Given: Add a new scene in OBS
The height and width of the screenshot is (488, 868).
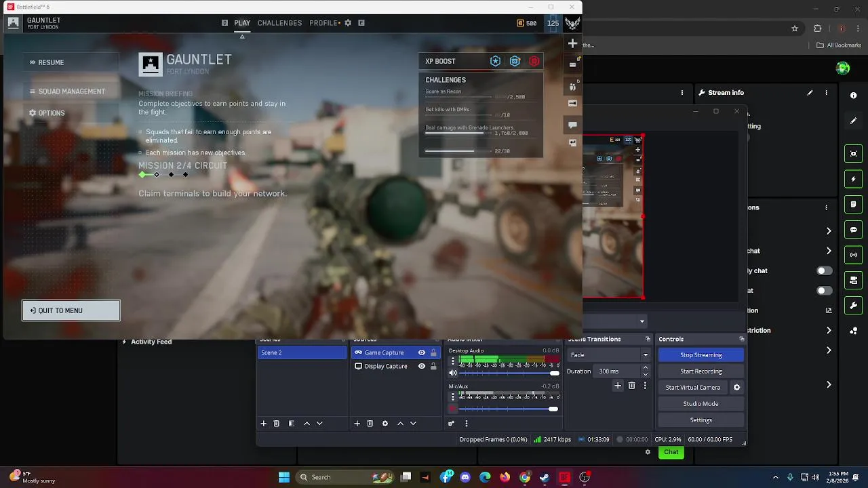Looking at the screenshot, I should click(x=264, y=424).
